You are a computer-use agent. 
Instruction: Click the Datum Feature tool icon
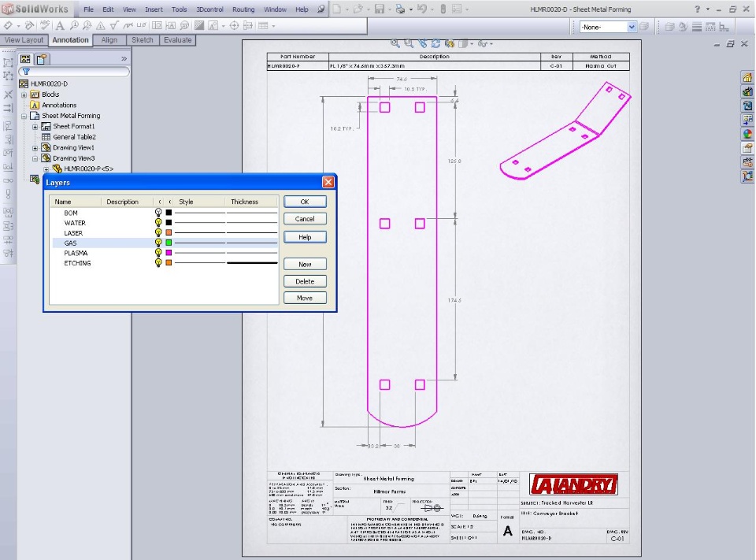tap(171, 25)
